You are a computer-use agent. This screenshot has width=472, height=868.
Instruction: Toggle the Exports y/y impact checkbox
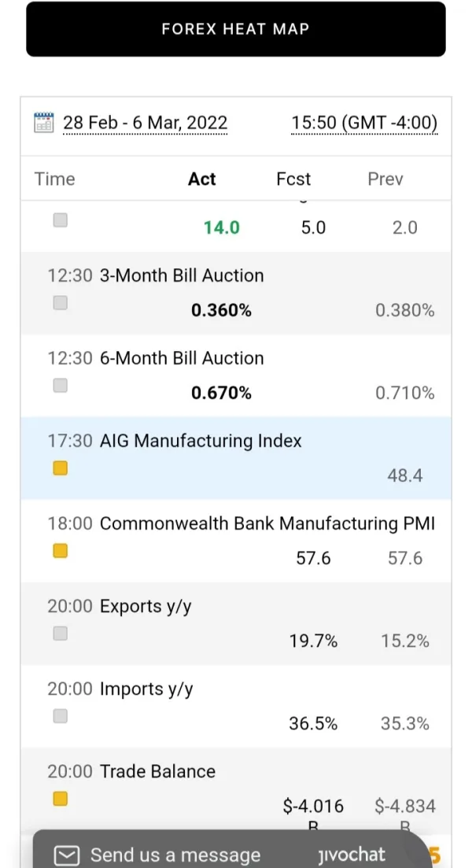(x=61, y=633)
